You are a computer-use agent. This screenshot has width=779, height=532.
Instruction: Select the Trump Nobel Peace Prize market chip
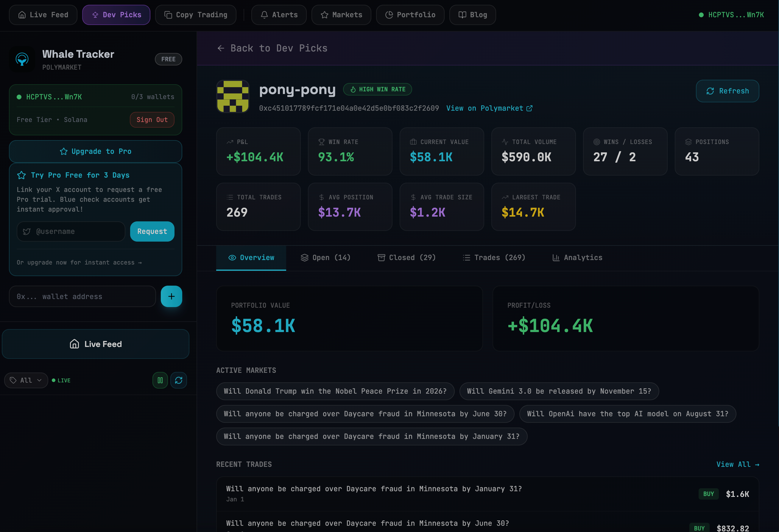[335, 391]
